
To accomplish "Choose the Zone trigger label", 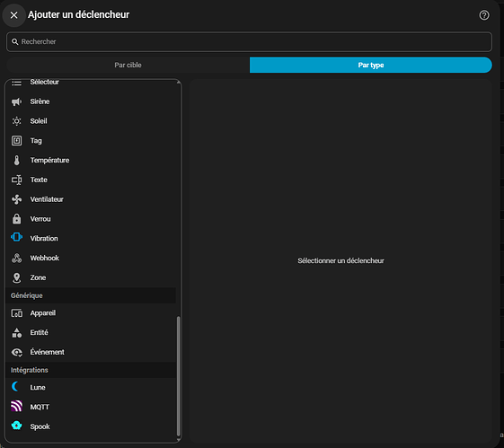I will coord(38,277).
